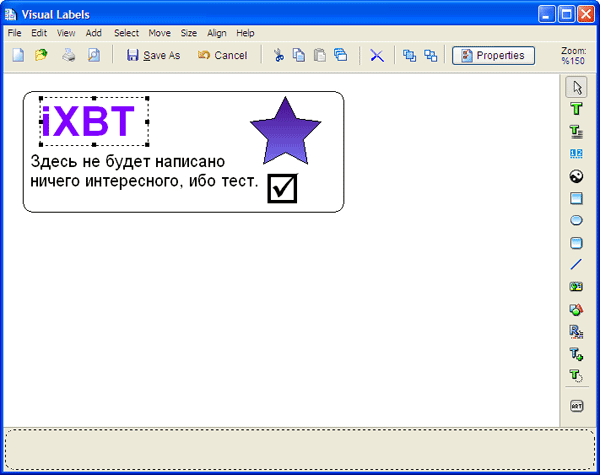The height and width of the screenshot is (475, 600).
Task: Select the picture insert tool
Action: pyautogui.click(x=576, y=287)
